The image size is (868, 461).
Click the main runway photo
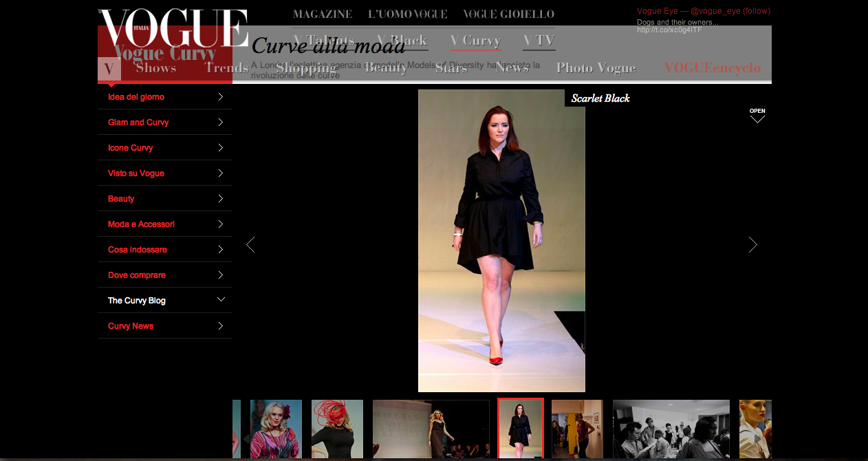point(501,241)
